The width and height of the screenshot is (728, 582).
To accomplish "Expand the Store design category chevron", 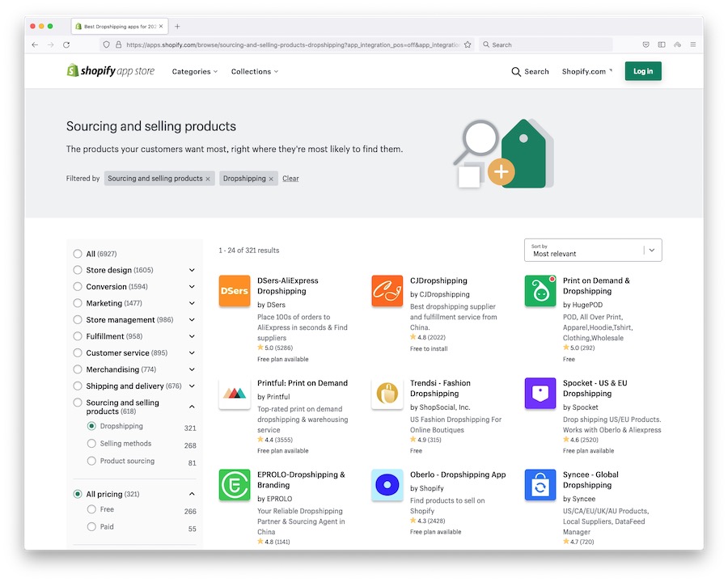I will click(192, 270).
